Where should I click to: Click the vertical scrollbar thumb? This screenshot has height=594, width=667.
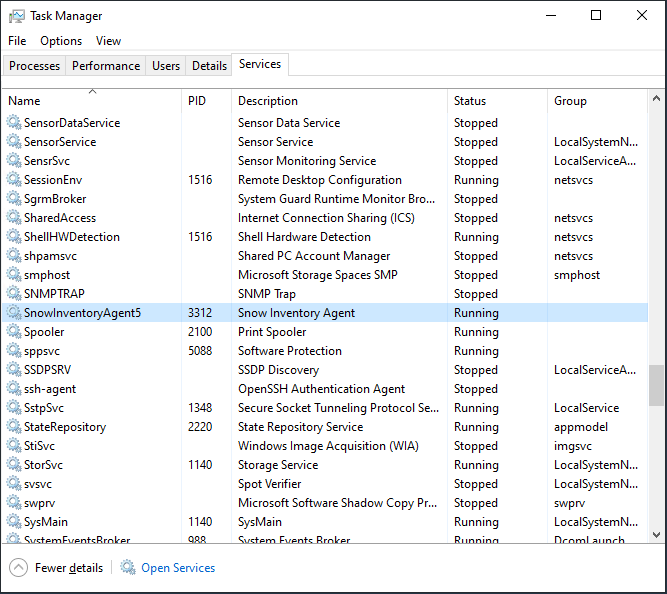(656, 385)
